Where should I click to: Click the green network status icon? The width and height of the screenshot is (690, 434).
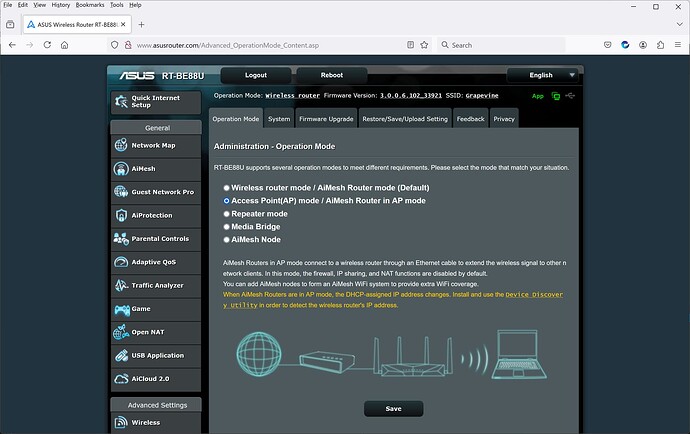[x=556, y=96]
